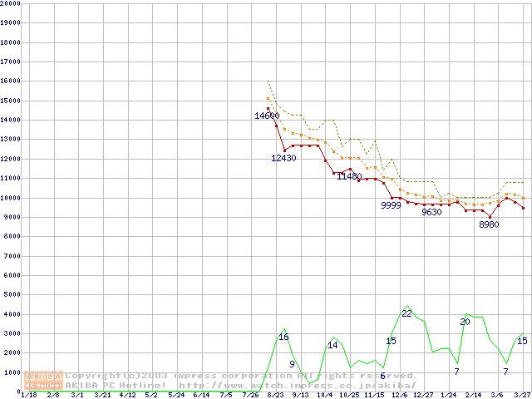The height and width of the screenshot is (399, 532).
Task: Click the 10000 value on y-axis
Action: [x=10, y=198]
